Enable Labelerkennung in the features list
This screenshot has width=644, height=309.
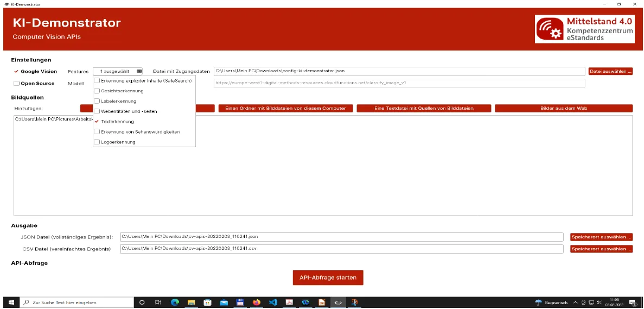[97, 101]
